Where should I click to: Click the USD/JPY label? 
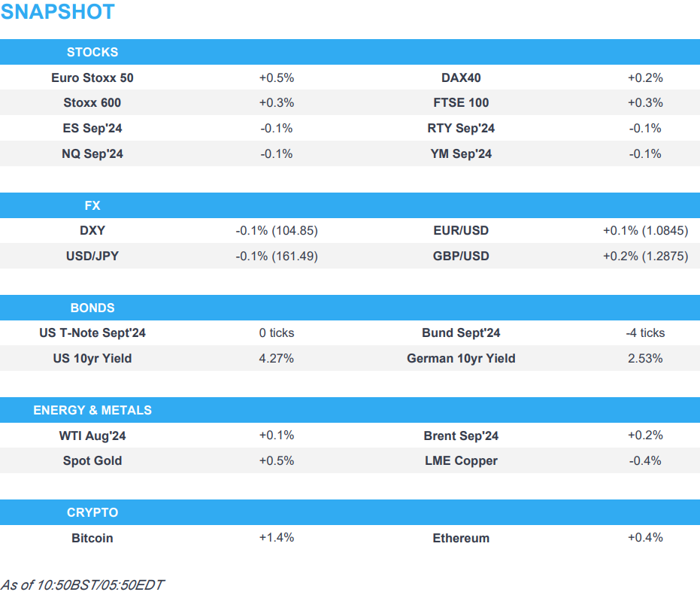(92, 257)
